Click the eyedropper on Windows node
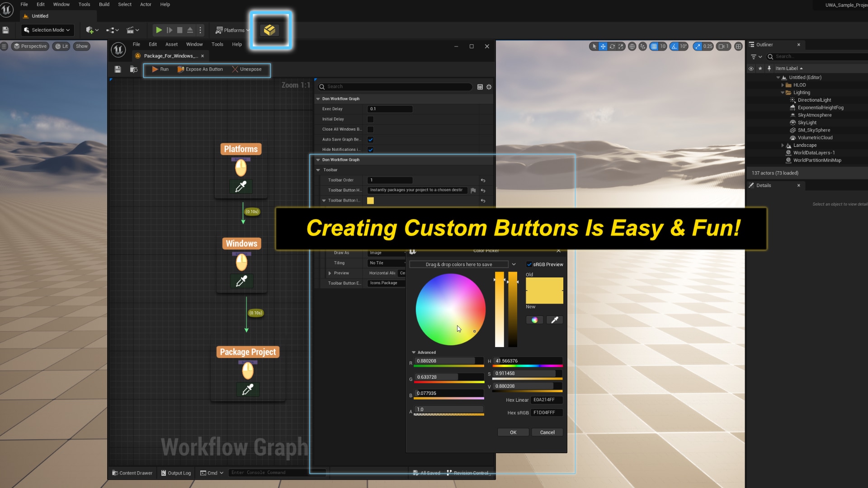This screenshot has width=868, height=488. tap(241, 281)
